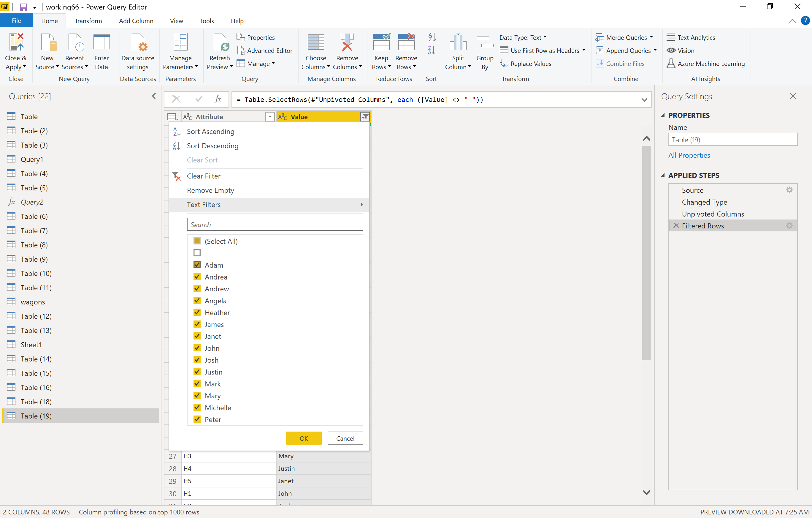812x518 pixels.
Task: Uncheck the Adam checkbox
Action: 197,265
